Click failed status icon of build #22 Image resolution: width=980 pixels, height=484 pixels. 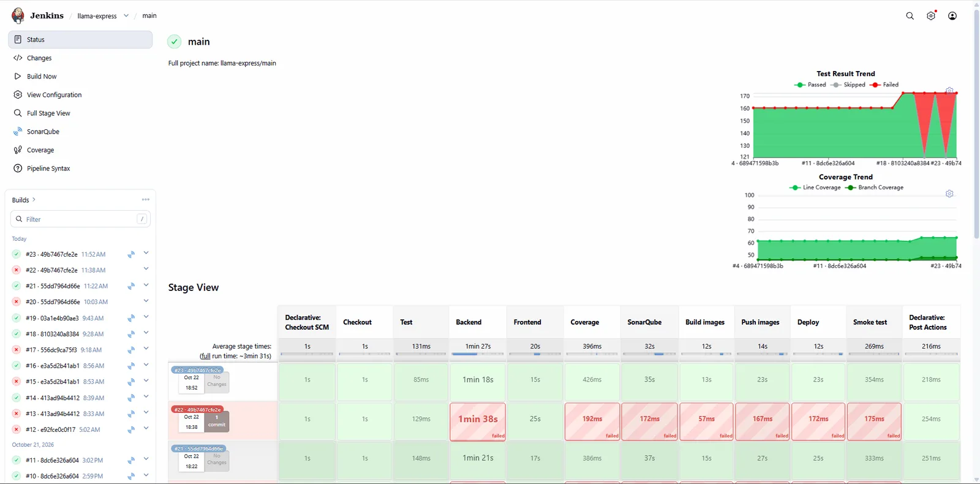click(x=17, y=270)
